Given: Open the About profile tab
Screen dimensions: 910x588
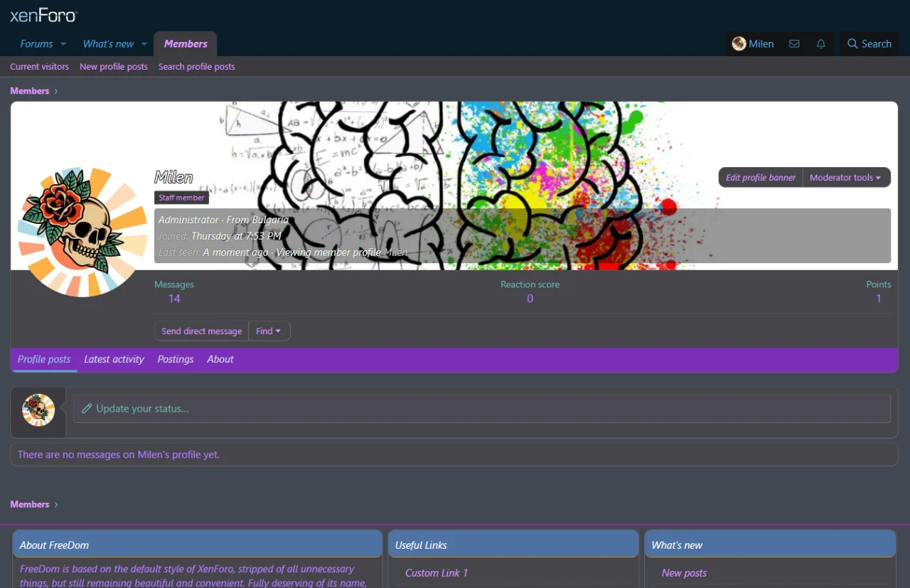Looking at the screenshot, I should click(x=220, y=360).
